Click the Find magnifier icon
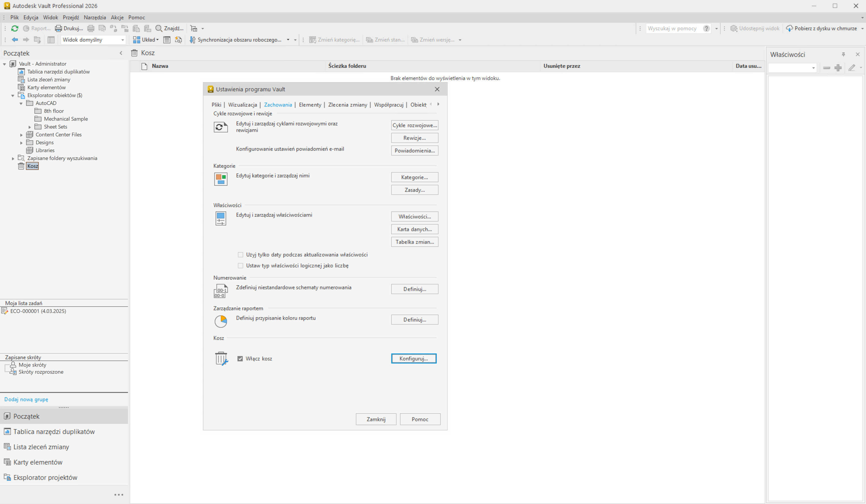Viewport: 866px width, 504px height. [x=159, y=28]
